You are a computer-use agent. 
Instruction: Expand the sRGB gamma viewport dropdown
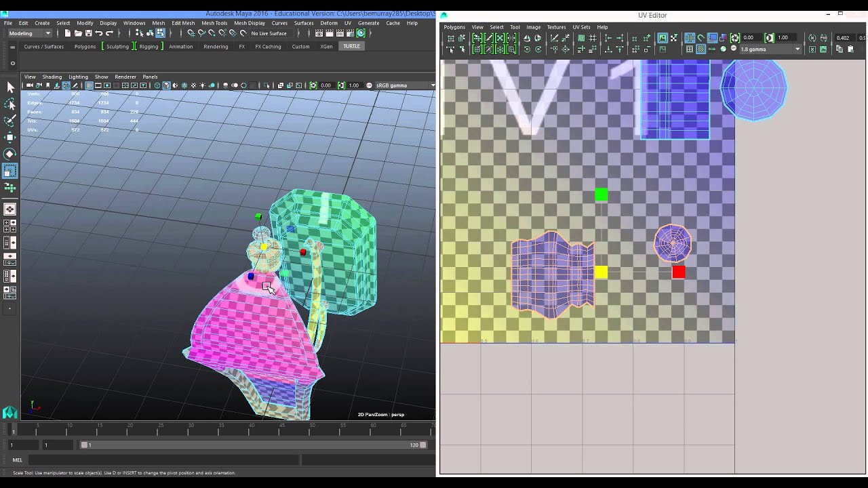405,85
